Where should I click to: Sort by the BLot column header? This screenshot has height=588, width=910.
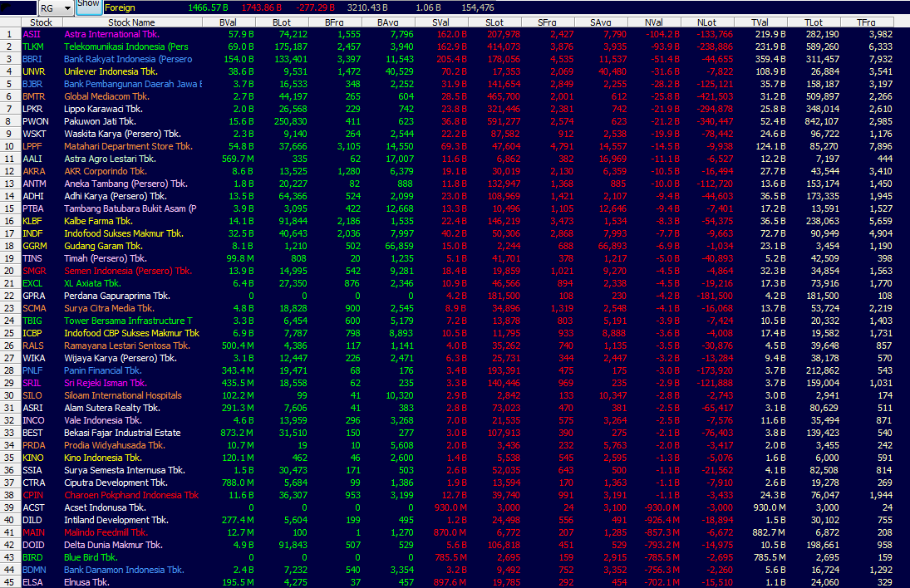tap(282, 22)
